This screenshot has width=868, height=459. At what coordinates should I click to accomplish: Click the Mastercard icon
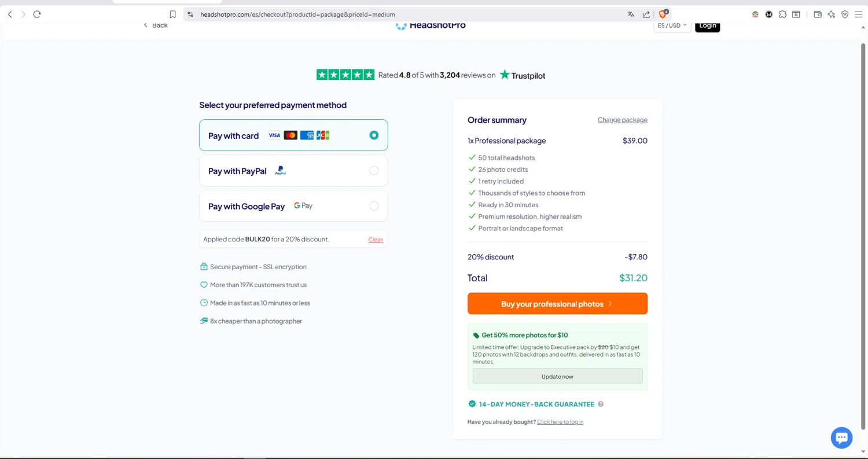[x=290, y=135]
